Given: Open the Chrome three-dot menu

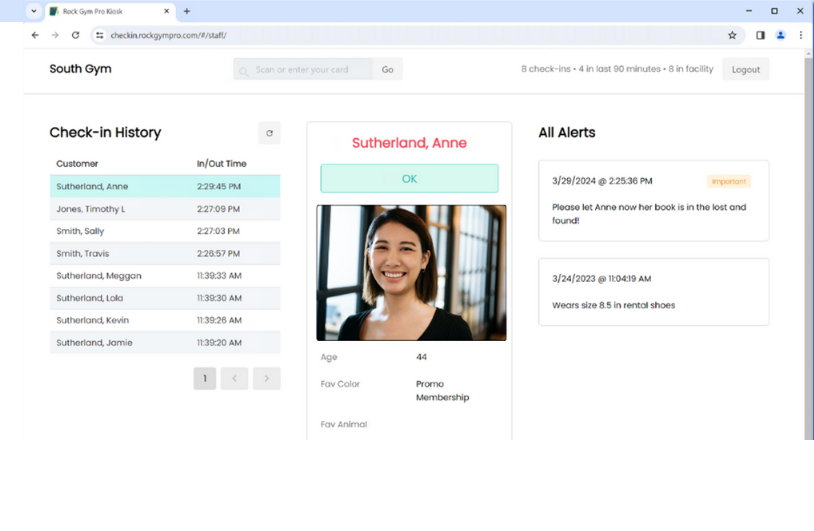Looking at the screenshot, I should tap(800, 35).
